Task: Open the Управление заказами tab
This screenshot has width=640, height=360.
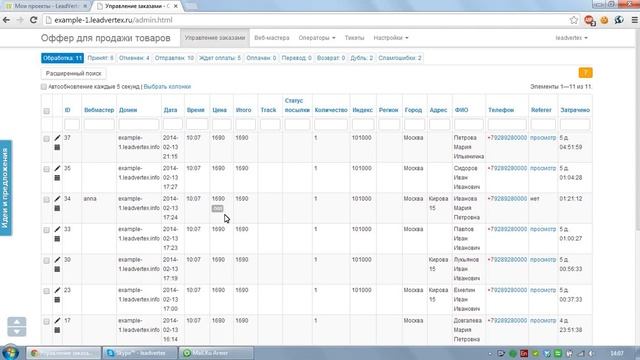Action: [x=215, y=38]
